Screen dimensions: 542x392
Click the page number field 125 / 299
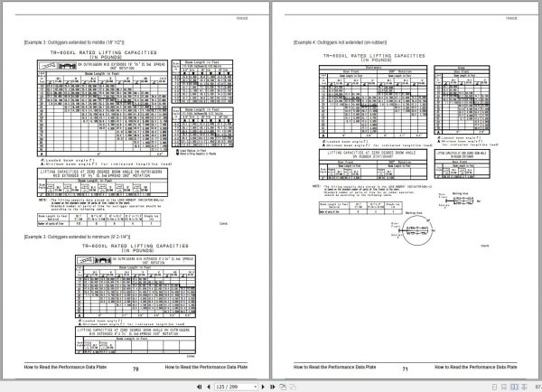pos(234,387)
